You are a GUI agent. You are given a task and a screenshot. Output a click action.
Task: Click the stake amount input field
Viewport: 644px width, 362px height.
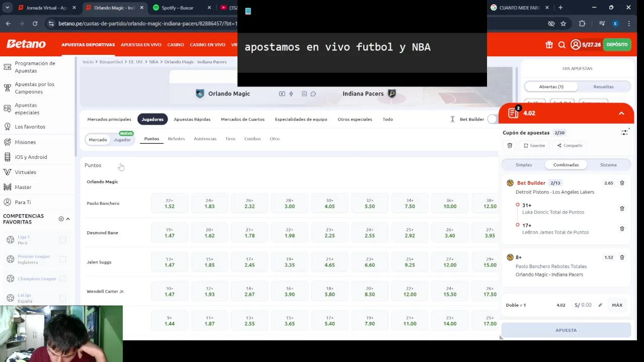click(584, 305)
